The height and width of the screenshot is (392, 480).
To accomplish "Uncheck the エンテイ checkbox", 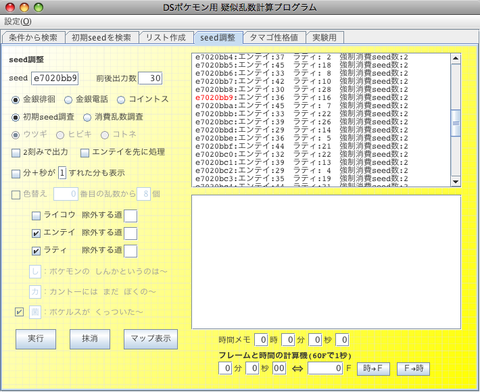I will coord(36,233).
